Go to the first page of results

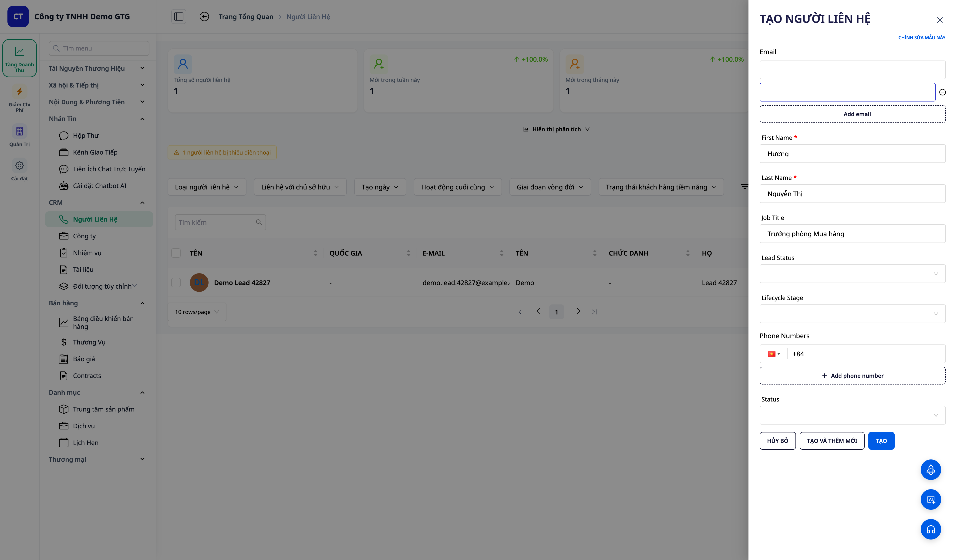(519, 311)
